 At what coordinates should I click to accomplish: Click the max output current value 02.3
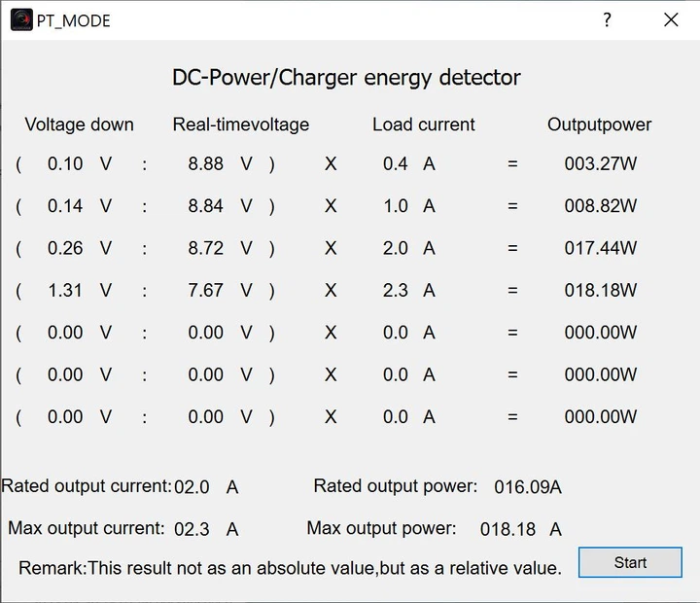(192, 529)
